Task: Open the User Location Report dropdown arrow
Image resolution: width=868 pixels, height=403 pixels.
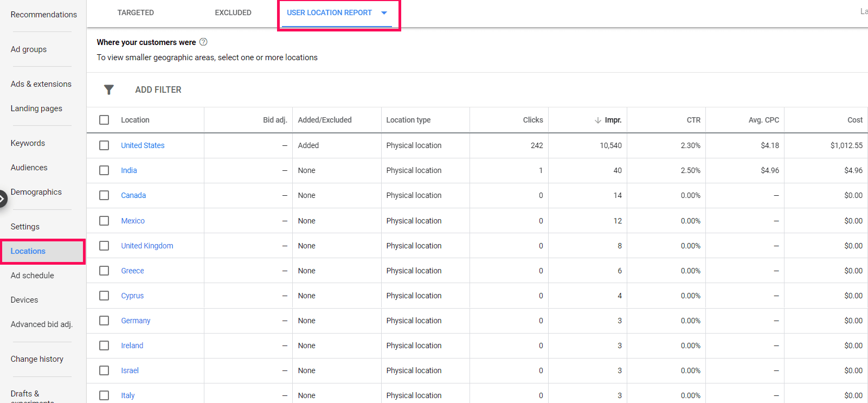Action: [x=384, y=13]
